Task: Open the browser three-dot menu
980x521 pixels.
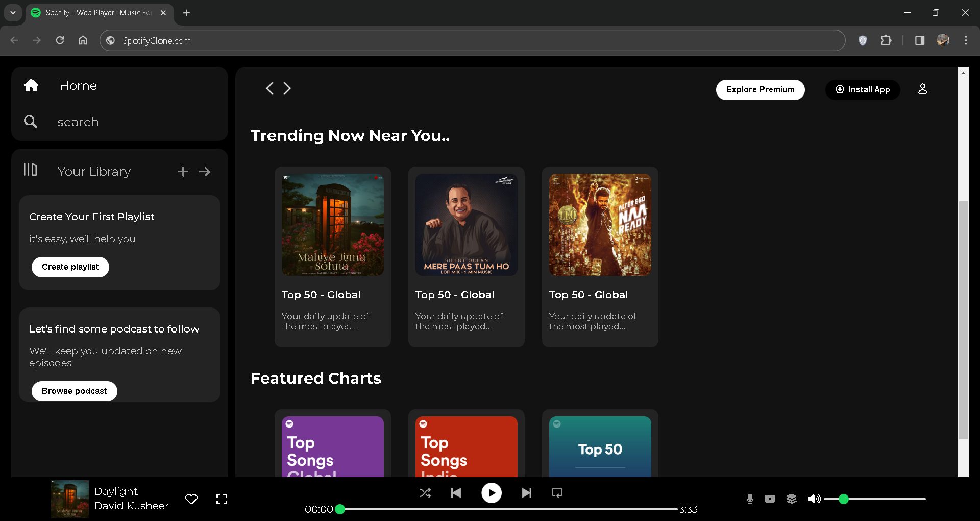Action: point(966,40)
